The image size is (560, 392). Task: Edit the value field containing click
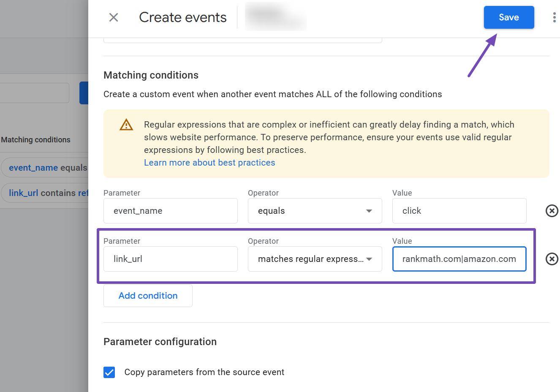coord(459,211)
